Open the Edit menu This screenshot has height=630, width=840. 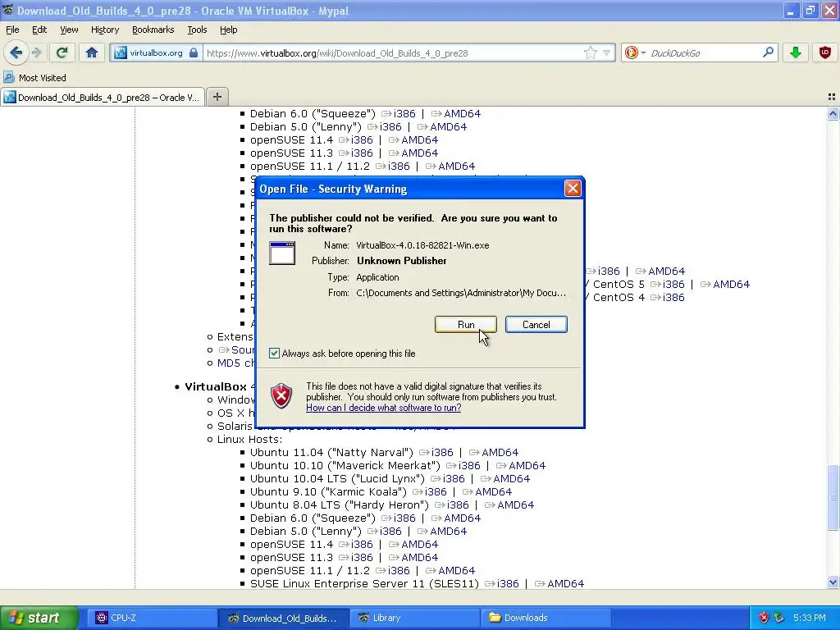[x=39, y=30]
